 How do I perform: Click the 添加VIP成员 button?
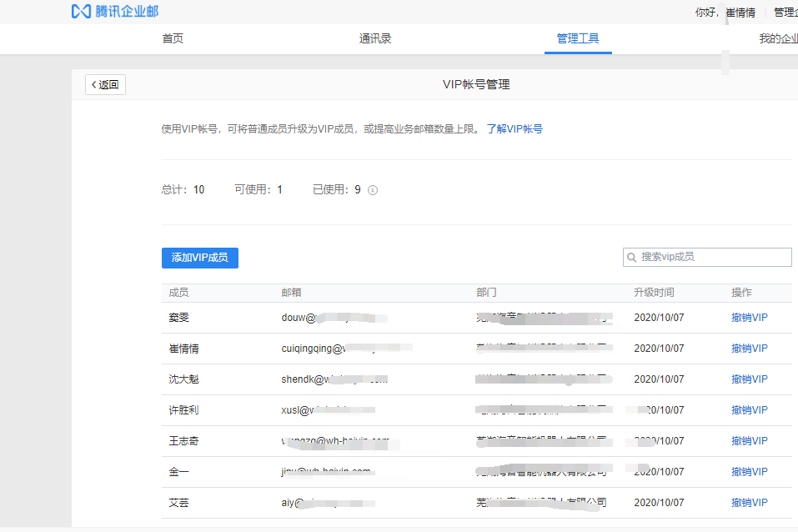(x=198, y=258)
